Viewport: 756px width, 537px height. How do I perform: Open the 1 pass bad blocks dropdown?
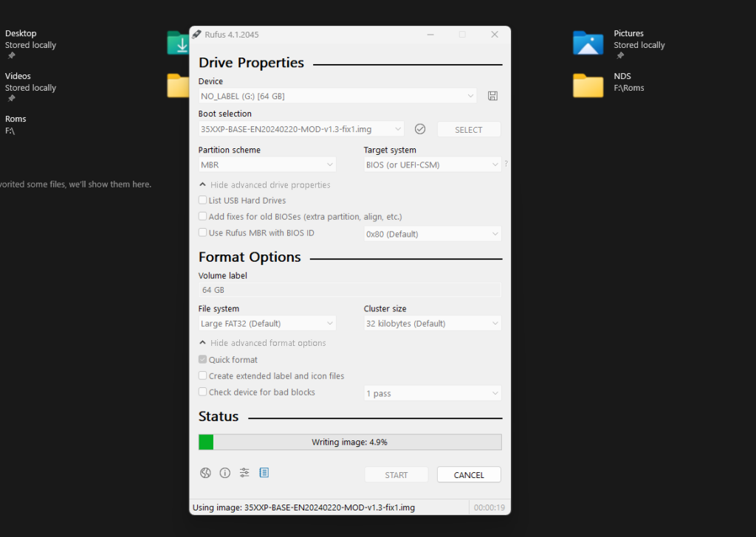pyautogui.click(x=433, y=393)
